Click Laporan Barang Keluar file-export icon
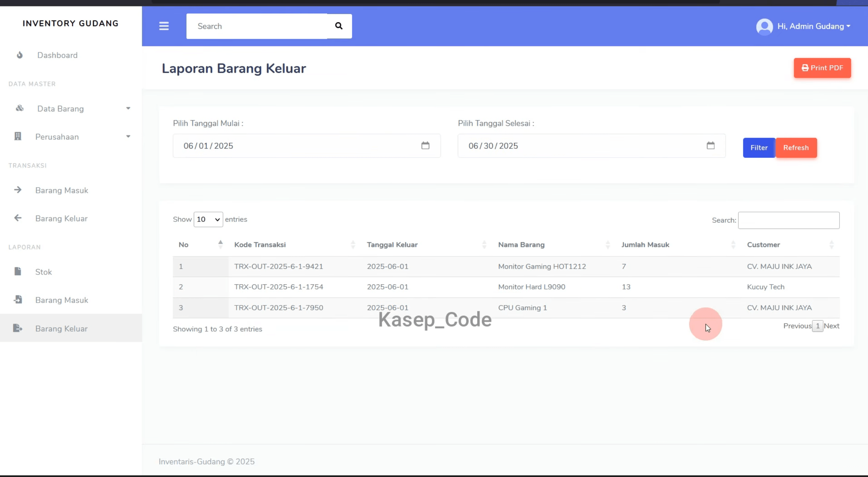Image resolution: width=868 pixels, height=477 pixels. pyautogui.click(x=18, y=328)
